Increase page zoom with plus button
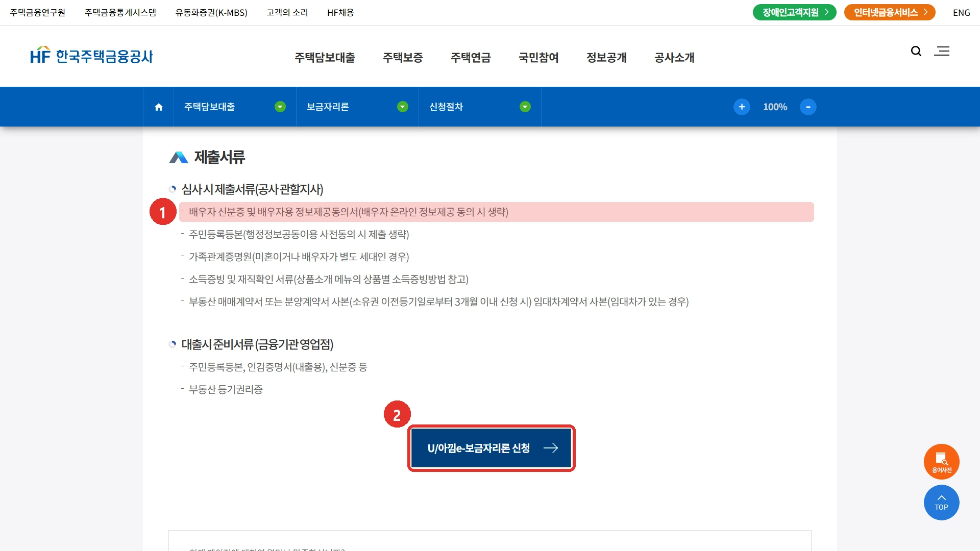Image resolution: width=980 pixels, height=551 pixels. pos(742,107)
